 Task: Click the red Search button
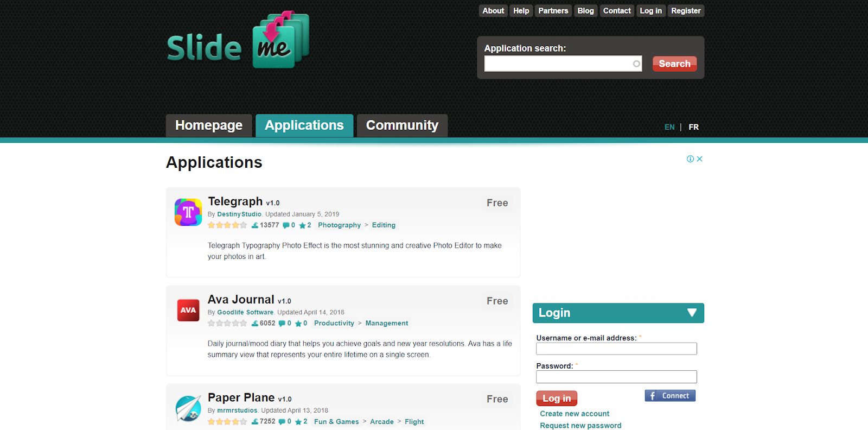(674, 64)
